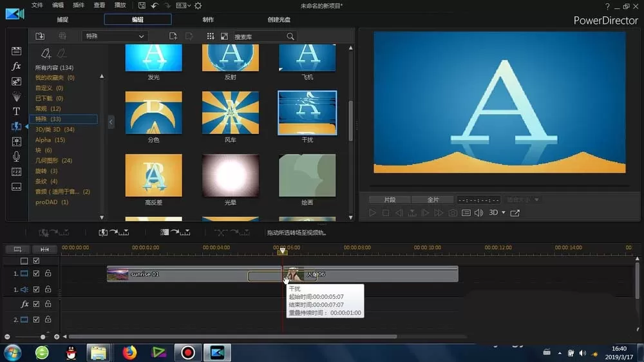Viewport: 644px width, 362px height.
Task: Undock the preview window icon
Action: coord(515,213)
